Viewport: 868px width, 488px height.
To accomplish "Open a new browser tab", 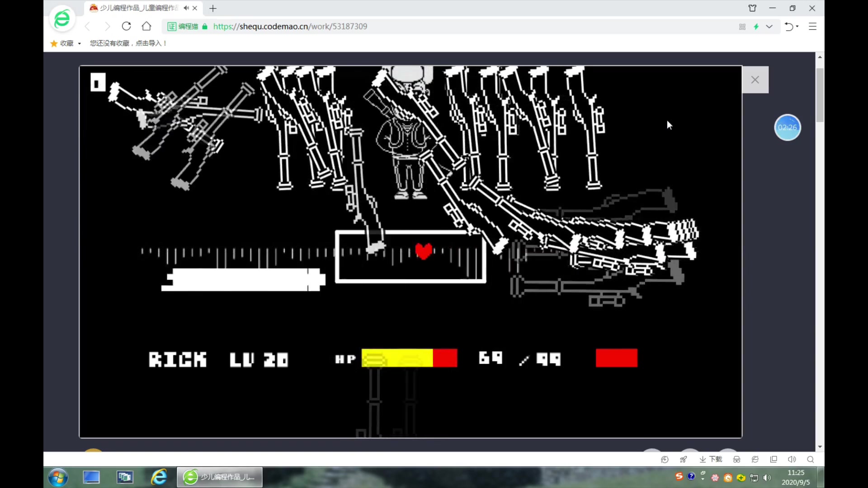I will point(213,8).
